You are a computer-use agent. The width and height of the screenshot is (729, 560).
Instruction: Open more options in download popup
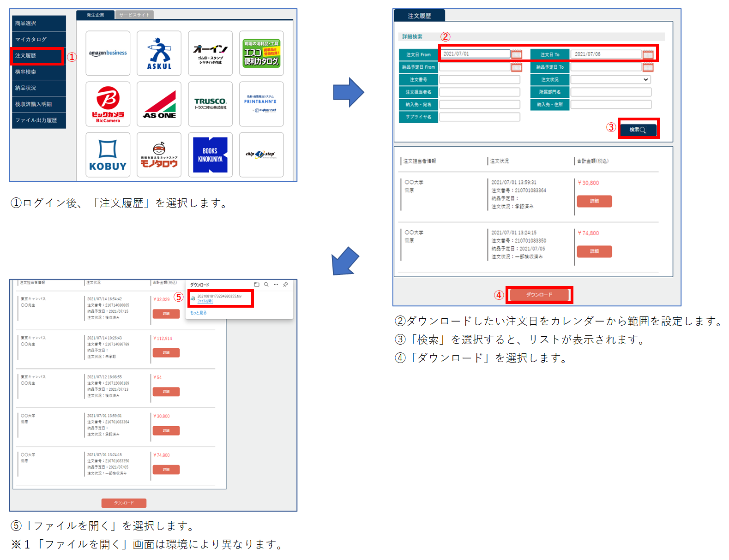[276, 285]
